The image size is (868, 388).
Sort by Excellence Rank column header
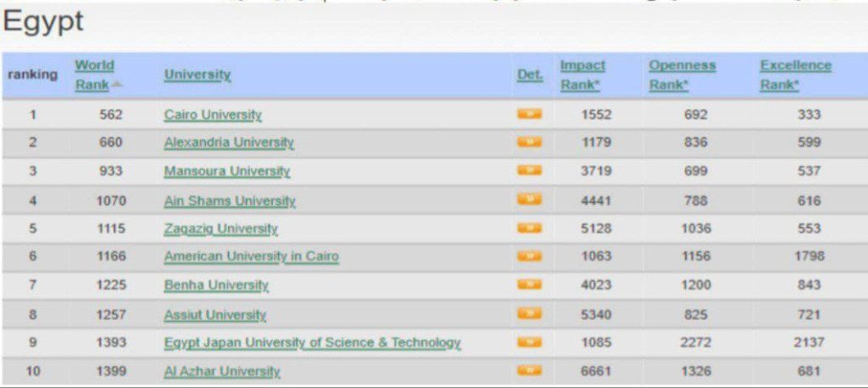click(795, 75)
